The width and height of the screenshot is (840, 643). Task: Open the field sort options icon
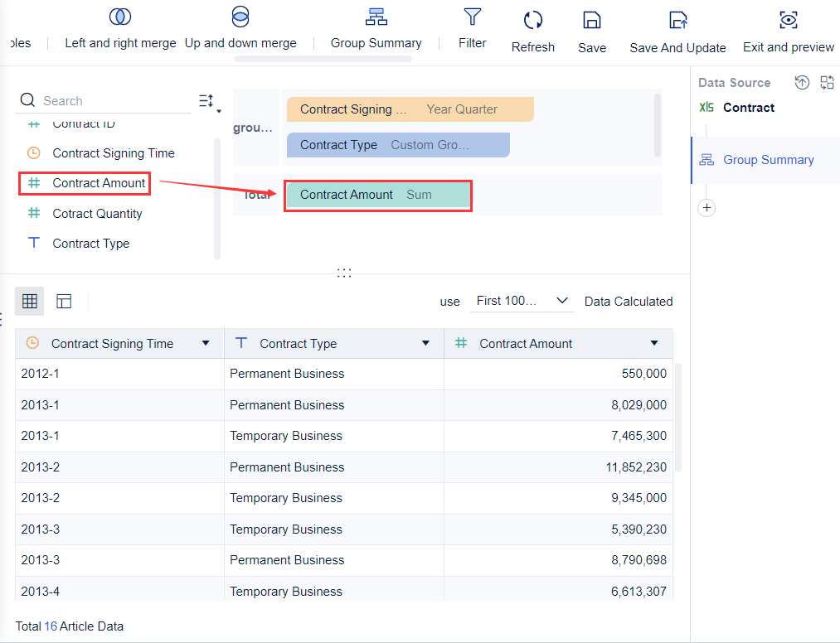[207, 101]
